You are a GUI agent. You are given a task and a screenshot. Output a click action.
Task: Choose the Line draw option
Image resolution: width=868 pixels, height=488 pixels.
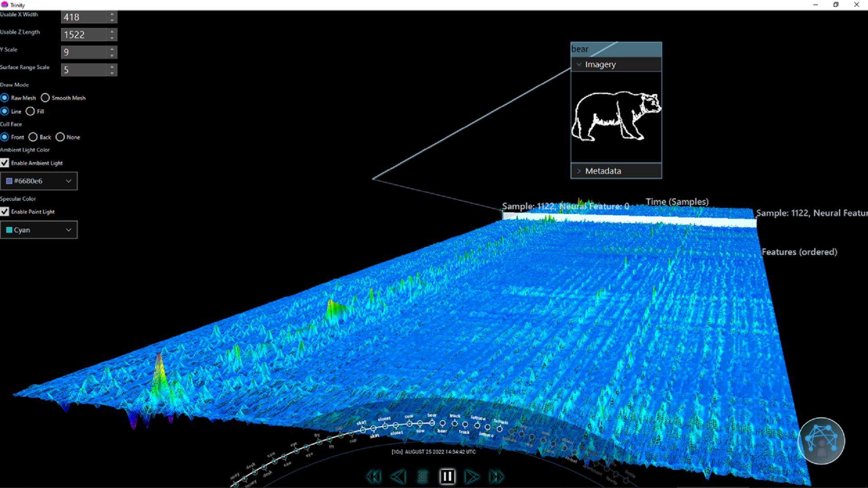click(5, 111)
